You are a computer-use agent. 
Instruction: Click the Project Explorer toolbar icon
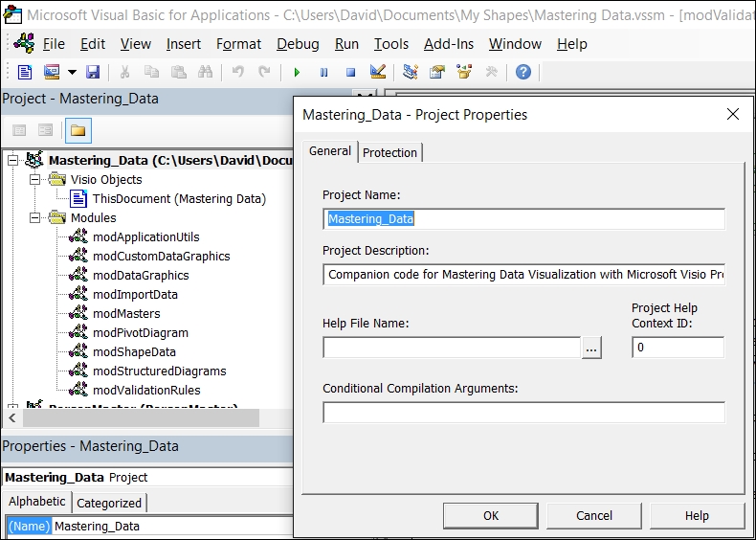pos(411,73)
